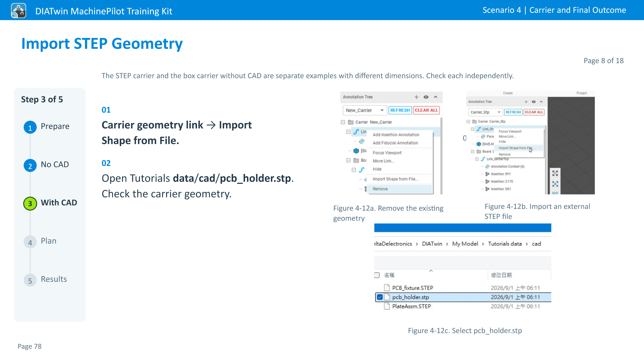644x362 pixels.
Task: Click the Insertion: RY1 gear icon
Action: coord(487,174)
